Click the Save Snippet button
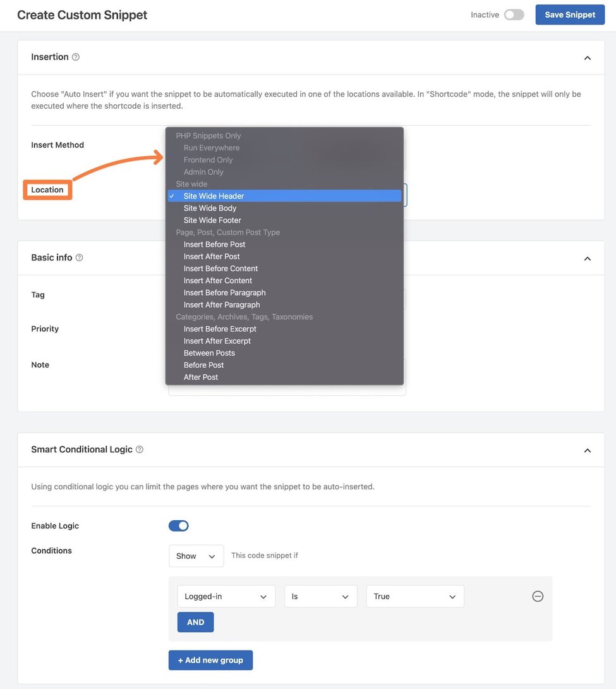The height and width of the screenshot is (689, 616). [x=570, y=14]
